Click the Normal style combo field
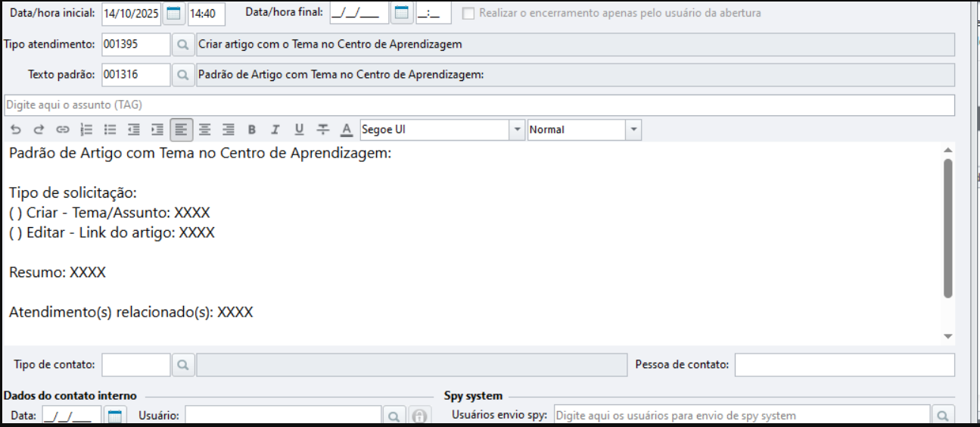 (x=577, y=129)
